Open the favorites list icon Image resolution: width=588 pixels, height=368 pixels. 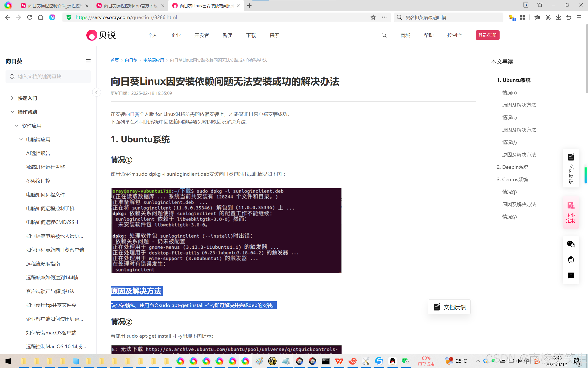pos(537,17)
